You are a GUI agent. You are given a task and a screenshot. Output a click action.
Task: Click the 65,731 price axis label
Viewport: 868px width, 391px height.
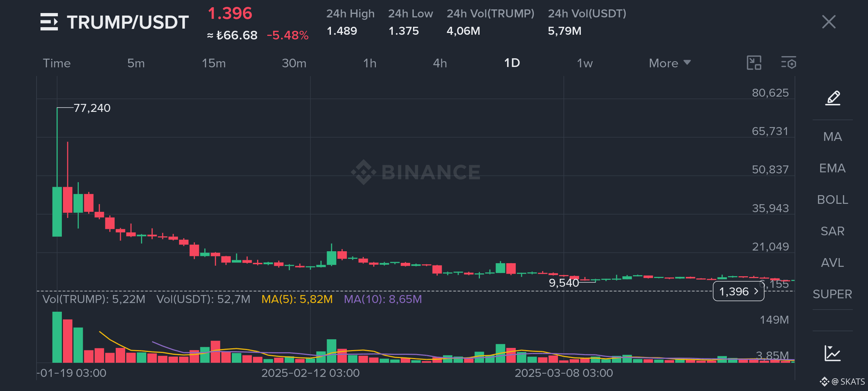(770, 131)
